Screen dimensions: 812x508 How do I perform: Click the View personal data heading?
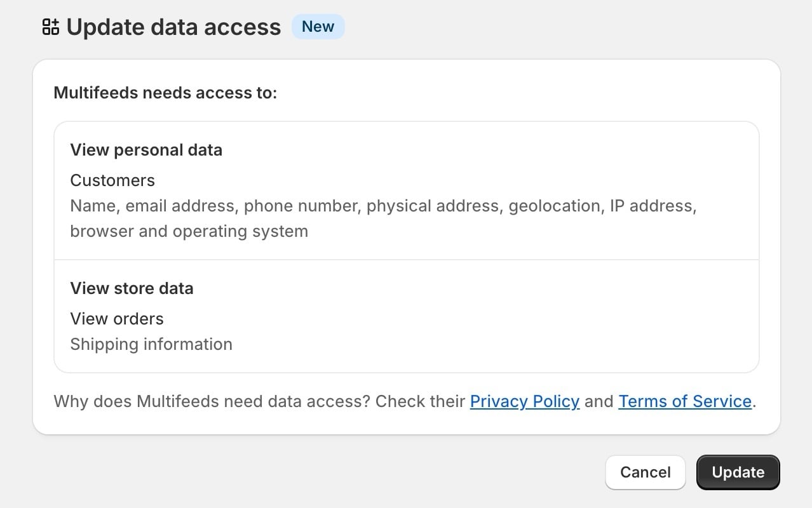pyautogui.click(x=146, y=150)
